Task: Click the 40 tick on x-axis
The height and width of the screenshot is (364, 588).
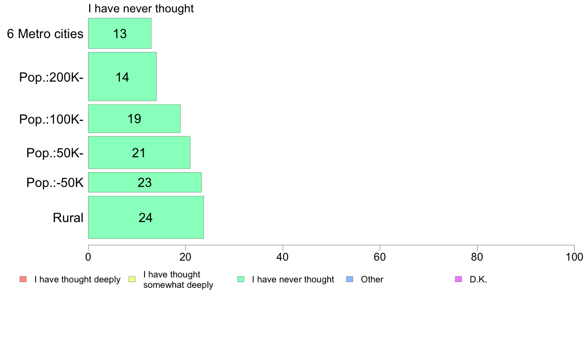Action: (283, 257)
